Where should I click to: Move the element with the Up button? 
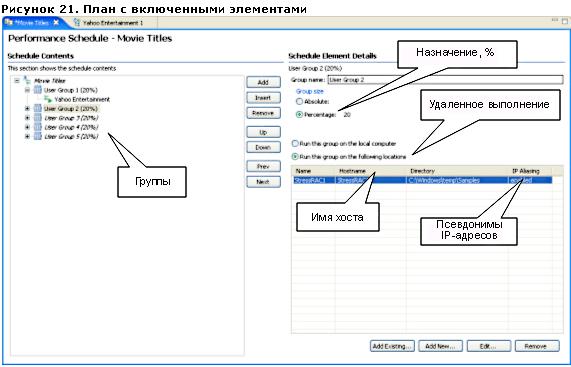point(263,132)
